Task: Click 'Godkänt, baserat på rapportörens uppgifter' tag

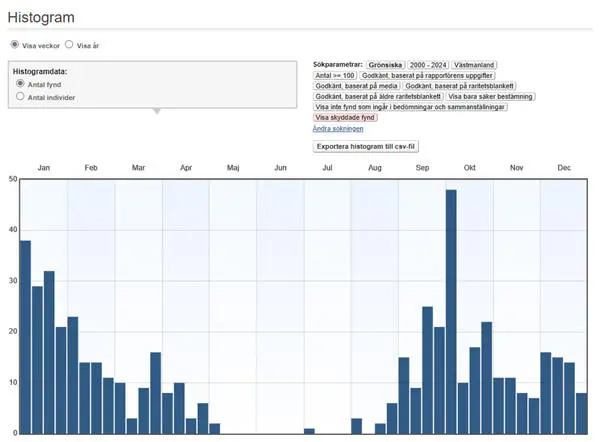Action: [x=427, y=75]
